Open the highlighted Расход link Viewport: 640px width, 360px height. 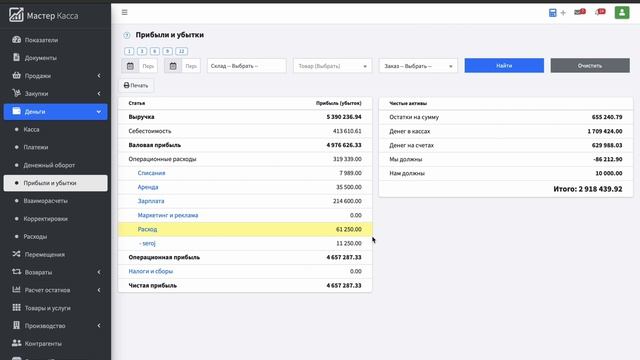tap(147, 229)
